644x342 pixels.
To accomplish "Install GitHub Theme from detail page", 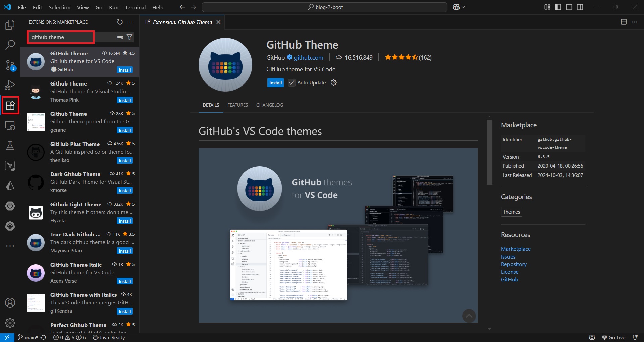I will (275, 83).
